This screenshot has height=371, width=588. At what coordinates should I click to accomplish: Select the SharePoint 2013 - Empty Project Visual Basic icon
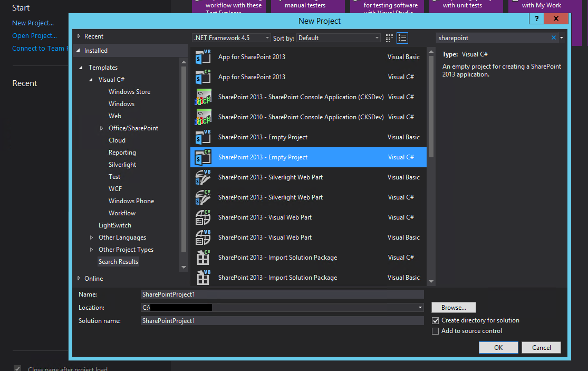point(203,137)
